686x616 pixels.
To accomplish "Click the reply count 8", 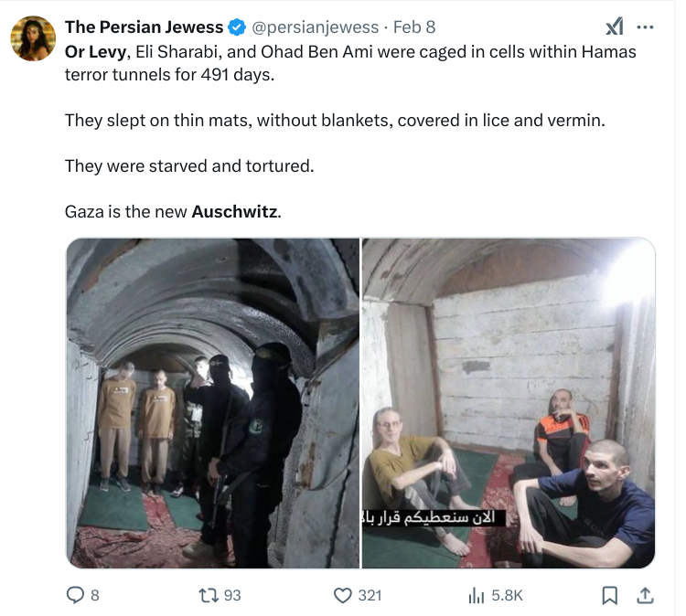I will tap(95, 596).
